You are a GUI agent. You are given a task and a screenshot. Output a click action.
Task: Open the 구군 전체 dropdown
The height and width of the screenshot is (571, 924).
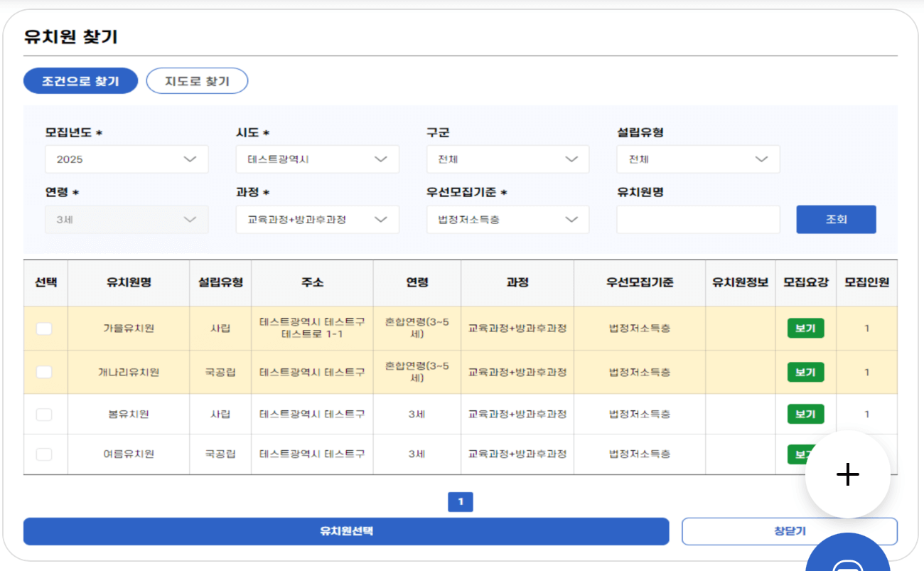pos(507,159)
